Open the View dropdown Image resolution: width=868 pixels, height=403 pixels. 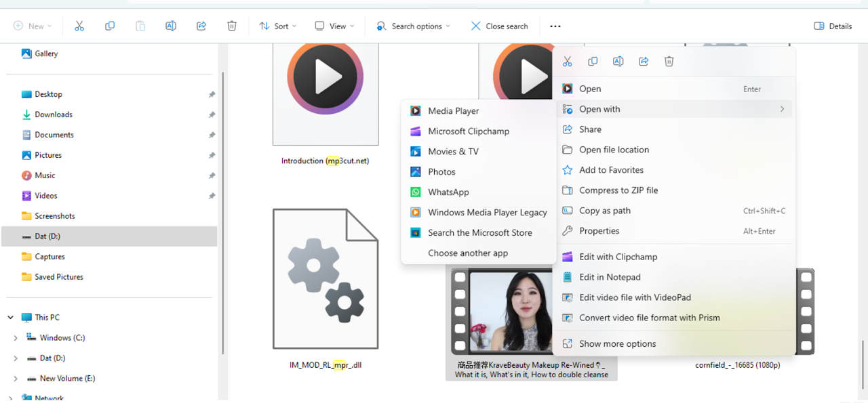coord(334,26)
